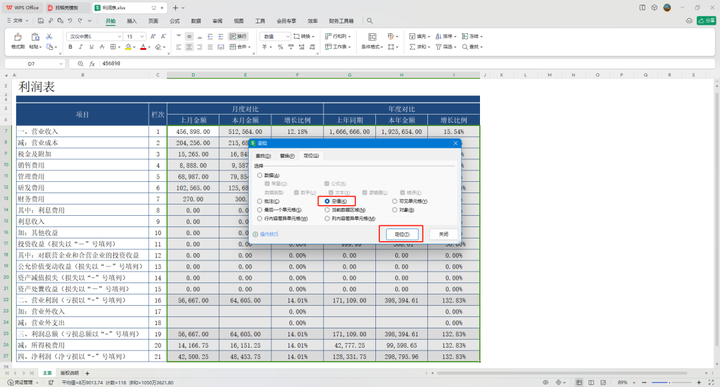
Task: Switch to the 视图 ribbon tab
Action: pos(239,21)
